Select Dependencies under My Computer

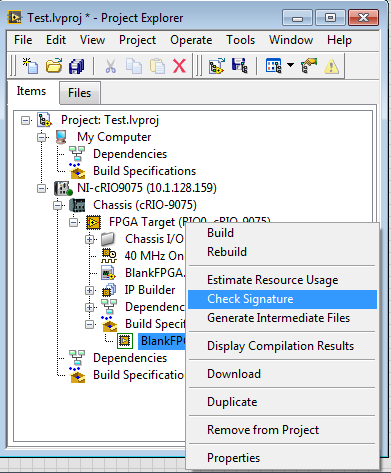(130, 154)
